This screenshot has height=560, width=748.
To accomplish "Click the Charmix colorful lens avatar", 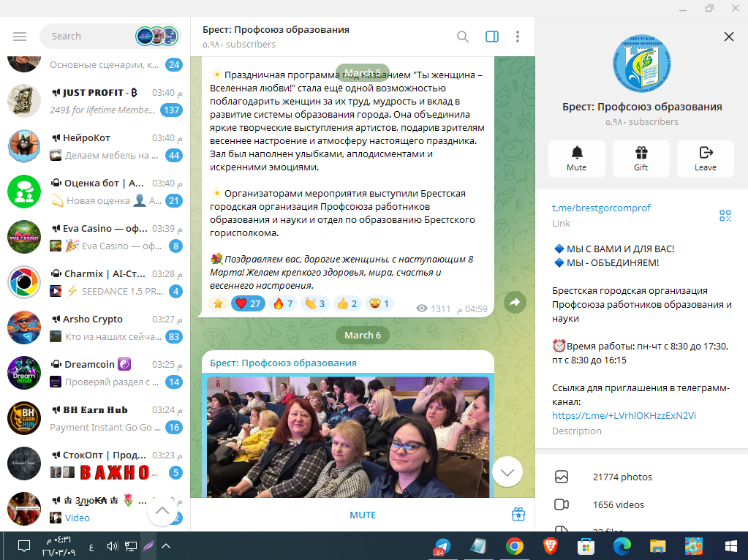I will pos(24,282).
